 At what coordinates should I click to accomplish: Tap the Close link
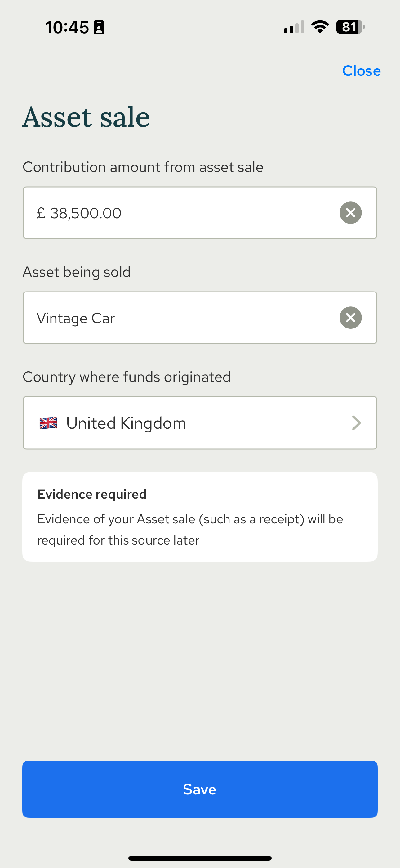coord(361,71)
